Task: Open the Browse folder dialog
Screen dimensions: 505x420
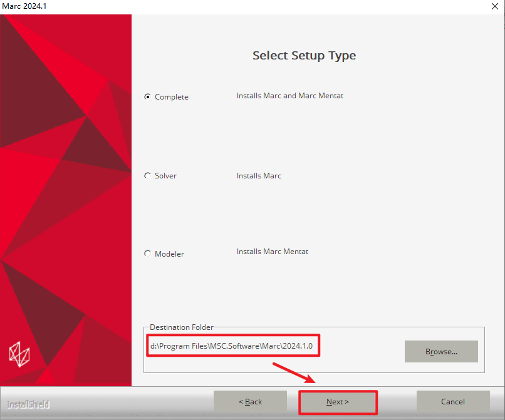Action: point(441,352)
